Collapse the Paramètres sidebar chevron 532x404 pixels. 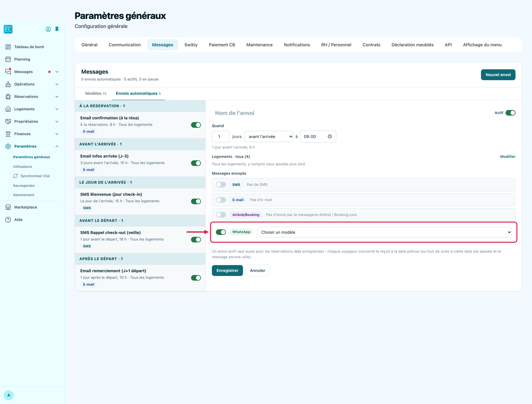(57, 146)
